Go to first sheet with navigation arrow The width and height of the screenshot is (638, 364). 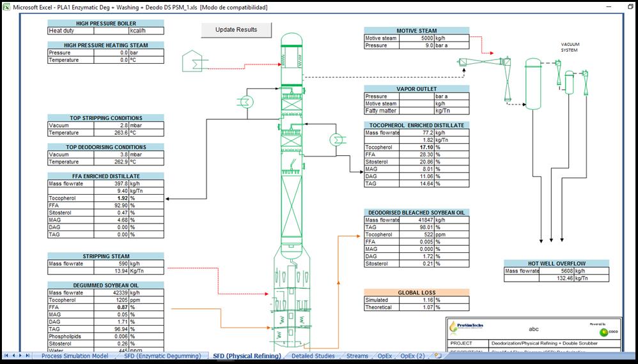(x=7, y=356)
